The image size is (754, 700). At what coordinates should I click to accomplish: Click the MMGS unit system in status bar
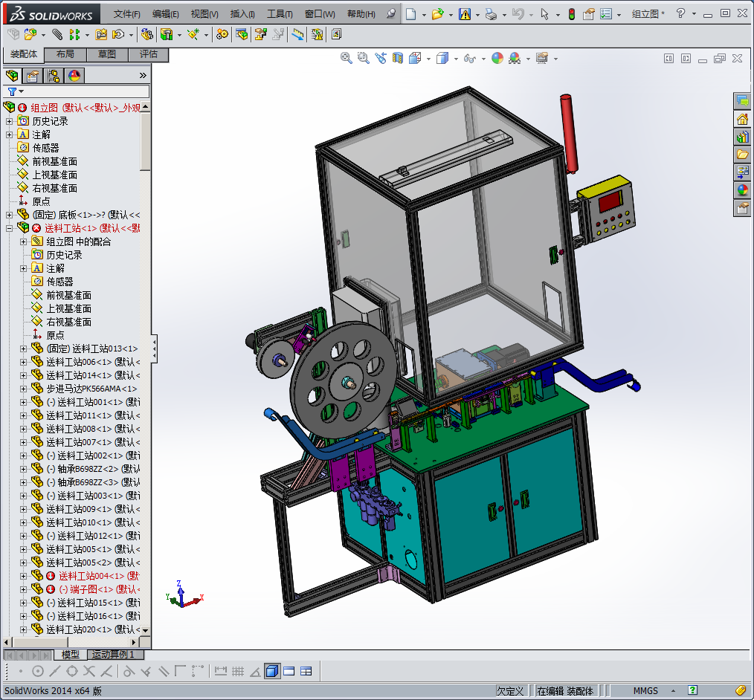coord(645,691)
